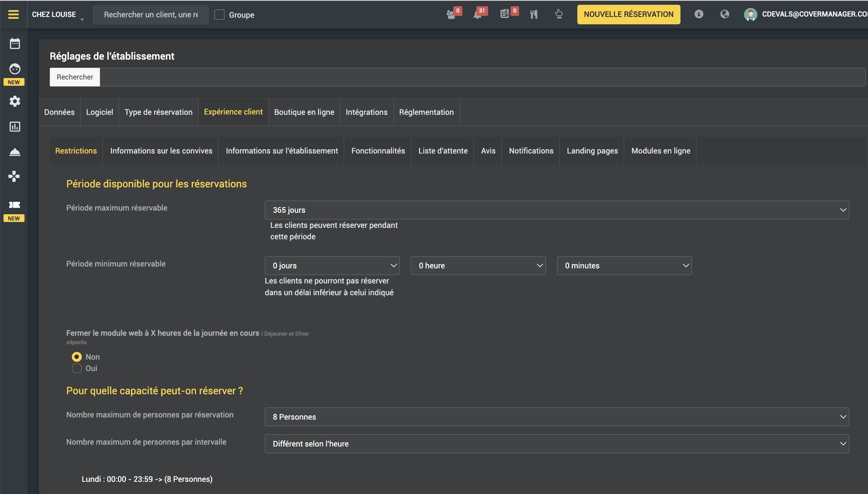Enable the Groupe checkbox

point(220,15)
